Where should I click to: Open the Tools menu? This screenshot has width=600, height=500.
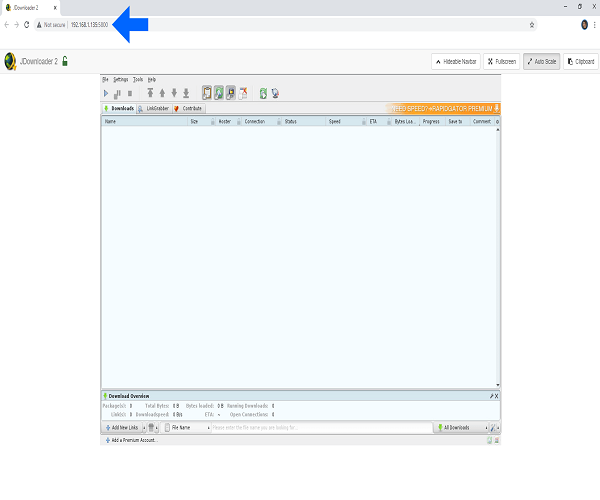(138, 80)
